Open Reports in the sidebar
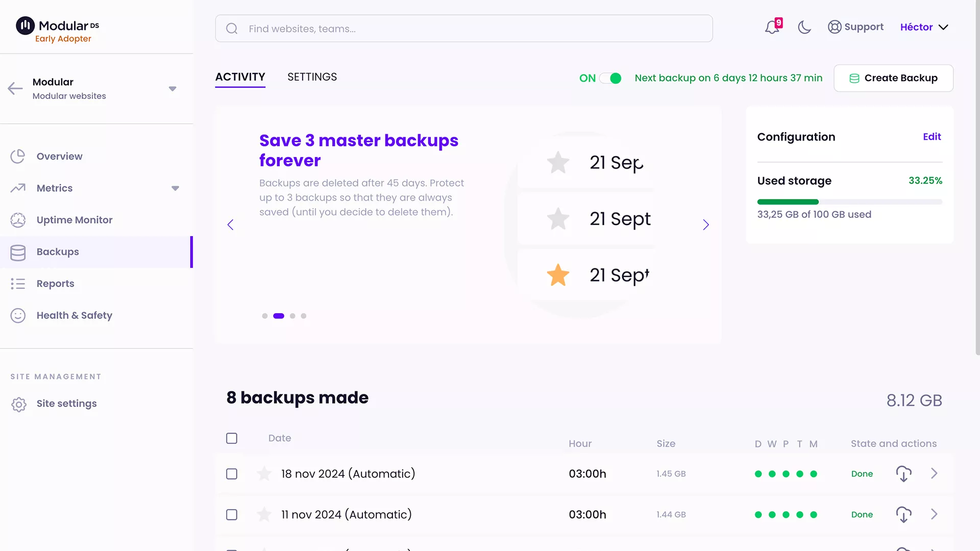 (x=55, y=284)
